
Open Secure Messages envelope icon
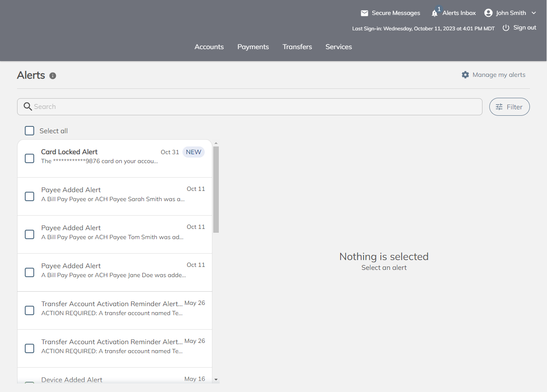click(x=365, y=13)
